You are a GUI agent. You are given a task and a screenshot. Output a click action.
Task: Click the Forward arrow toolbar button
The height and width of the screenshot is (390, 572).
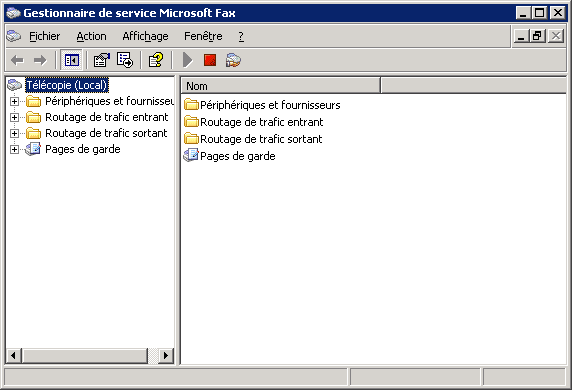pyautogui.click(x=40, y=60)
